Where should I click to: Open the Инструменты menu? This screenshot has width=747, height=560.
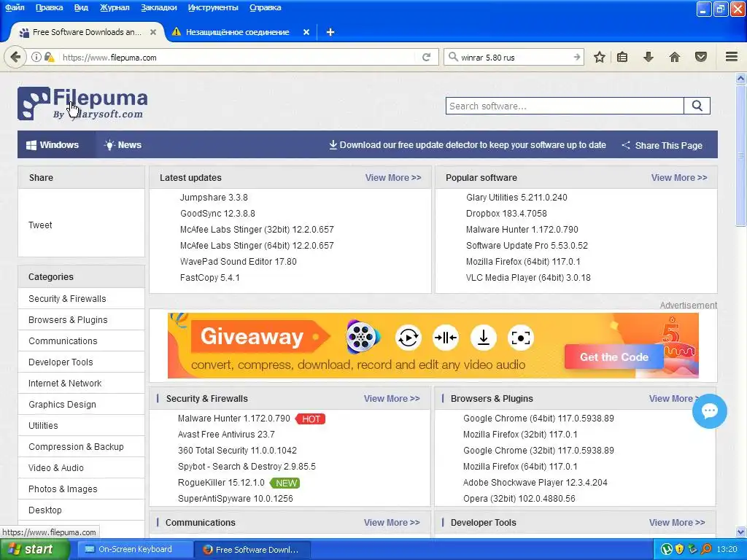click(213, 7)
